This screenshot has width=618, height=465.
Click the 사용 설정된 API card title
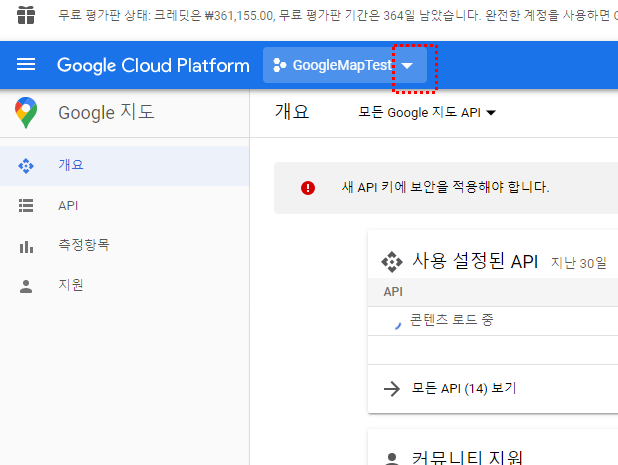[475, 261]
